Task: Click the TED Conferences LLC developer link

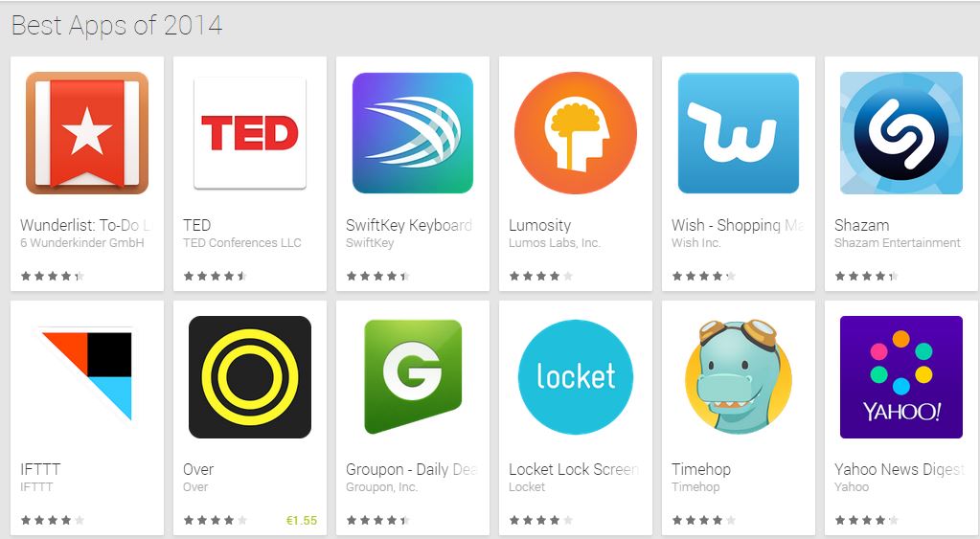Action: (x=241, y=243)
